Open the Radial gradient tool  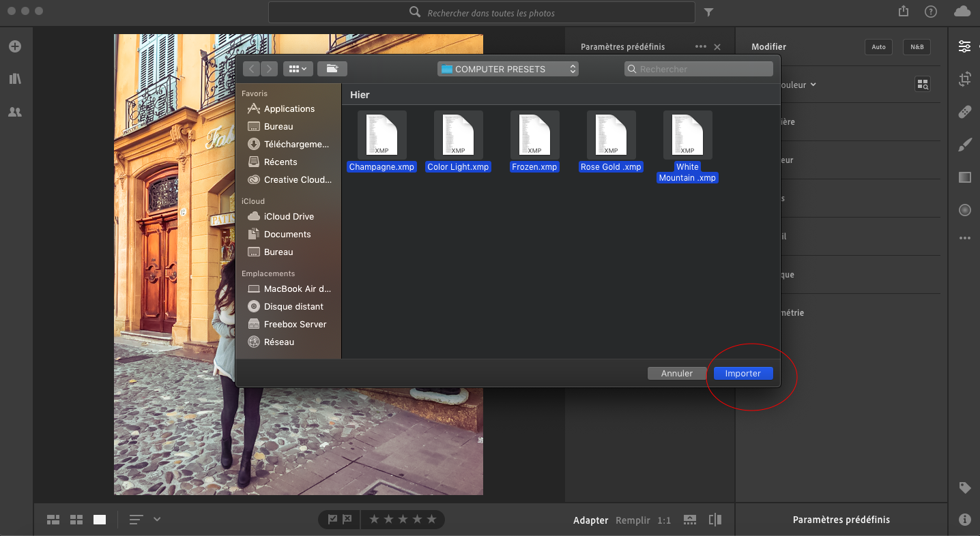point(964,210)
